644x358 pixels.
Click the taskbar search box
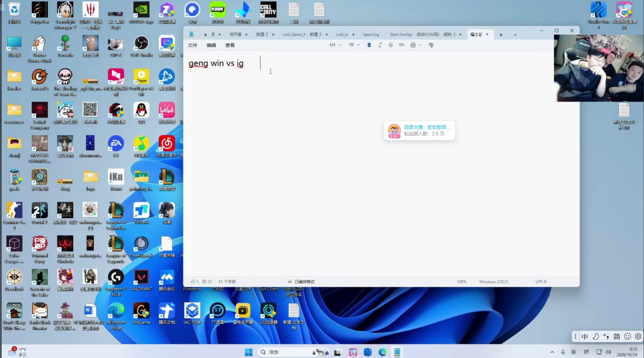click(x=294, y=352)
